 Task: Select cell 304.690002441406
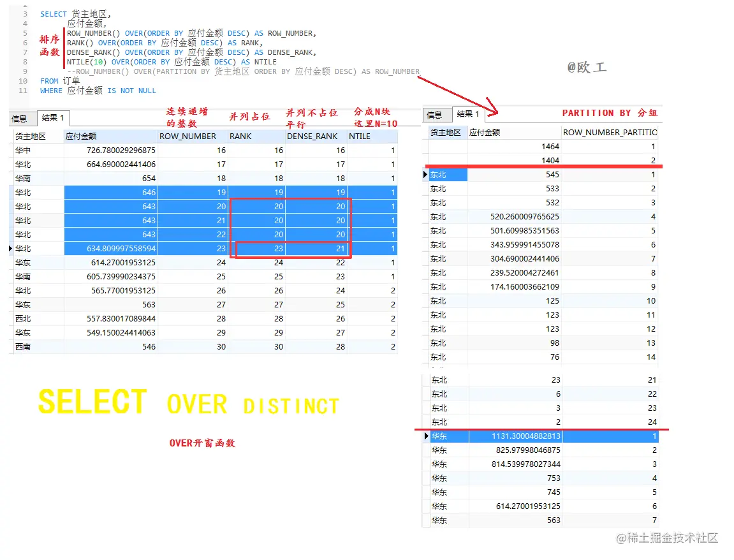tap(514, 259)
